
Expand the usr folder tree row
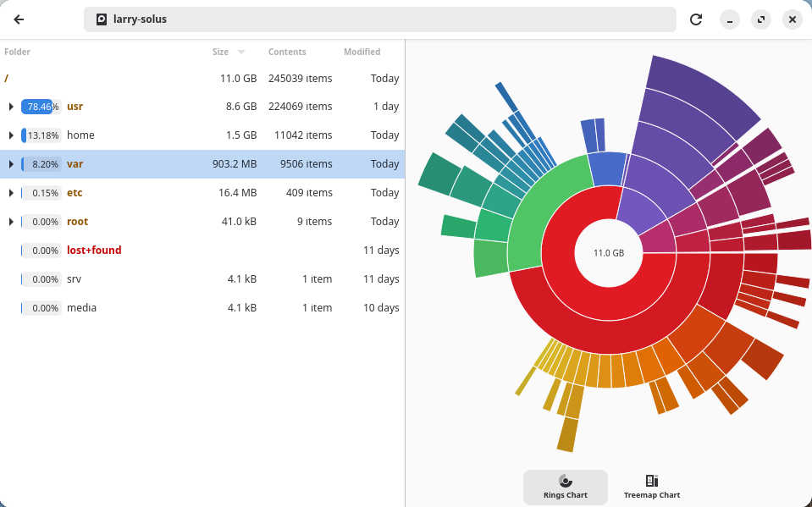tap(11, 107)
